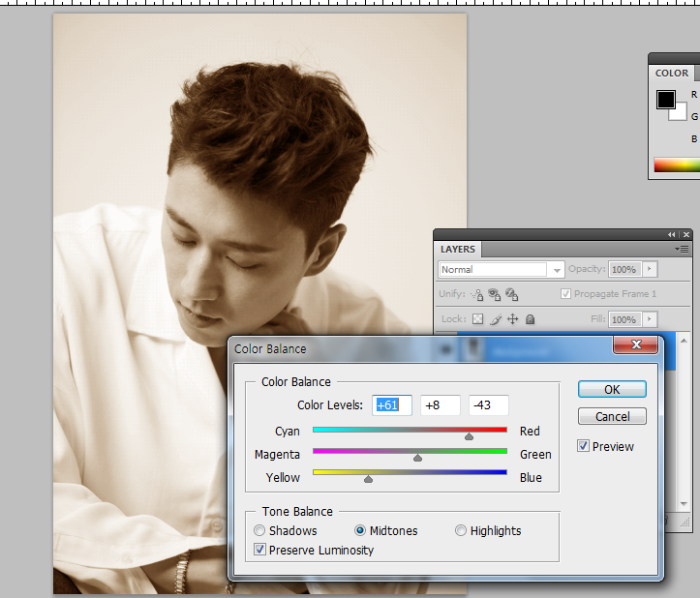This screenshot has height=598, width=700.
Task: Open the Layers panel options menu
Action: [682, 249]
